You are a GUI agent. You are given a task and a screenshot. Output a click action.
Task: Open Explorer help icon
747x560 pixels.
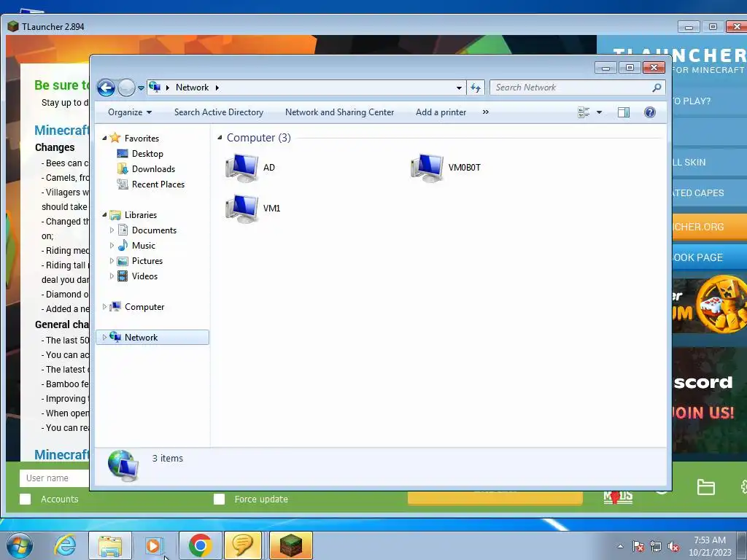pyautogui.click(x=650, y=112)
